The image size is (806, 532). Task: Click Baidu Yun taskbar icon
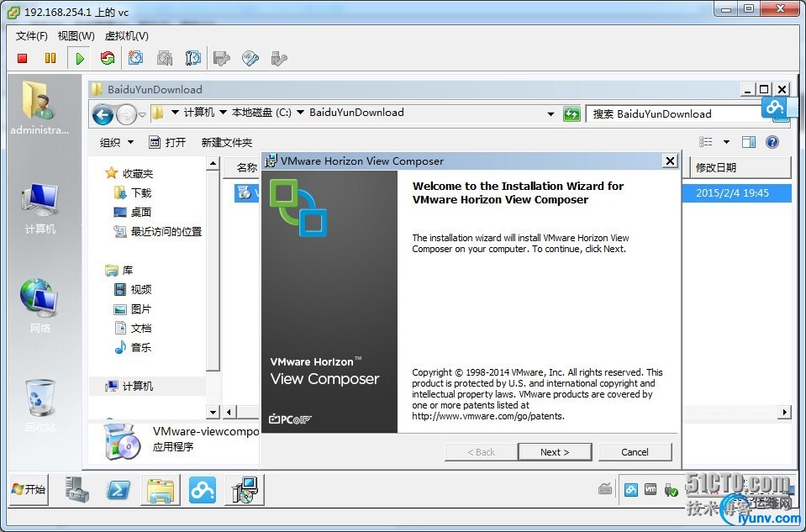203,490
